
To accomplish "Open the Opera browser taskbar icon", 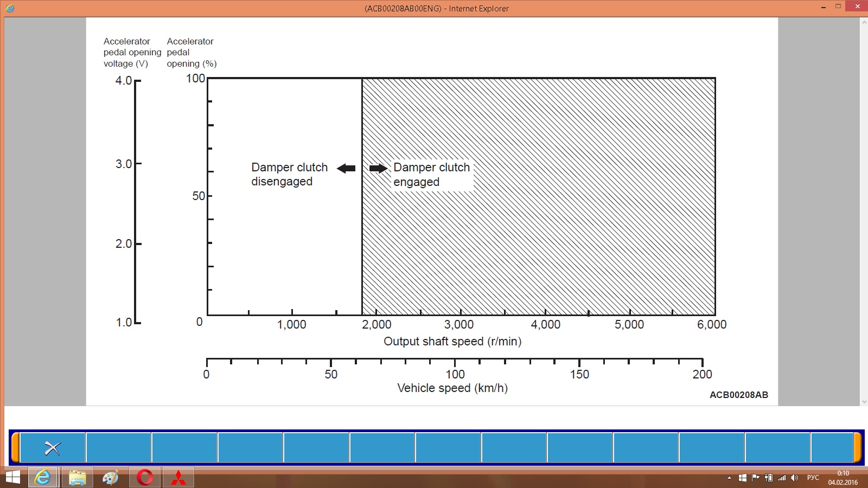I will [x=144, y=478].
